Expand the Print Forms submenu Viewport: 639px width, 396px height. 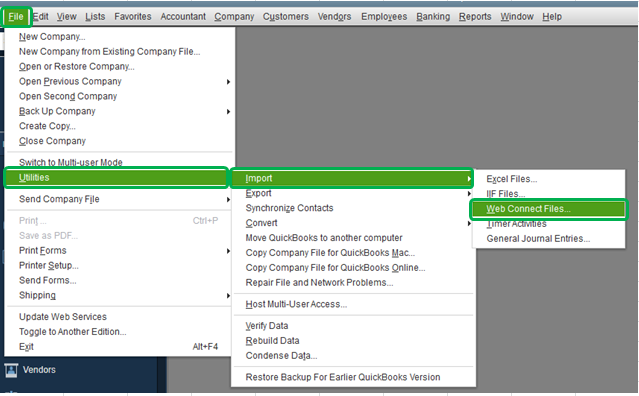pyautogui.click(x=119, y=251)
